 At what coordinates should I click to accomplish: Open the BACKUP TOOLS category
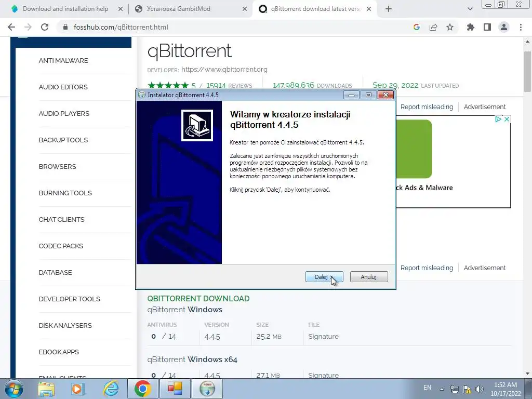pyautogui.click(x=63, y=140)
